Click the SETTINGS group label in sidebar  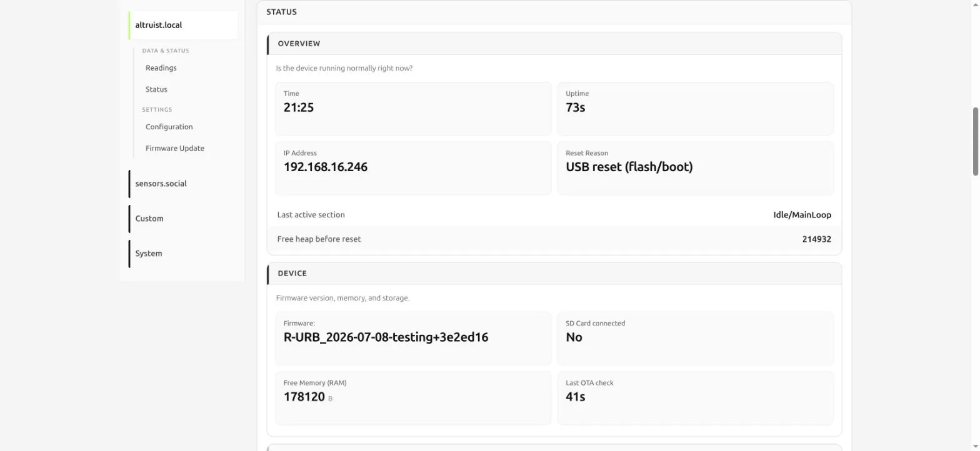(156, 110)
